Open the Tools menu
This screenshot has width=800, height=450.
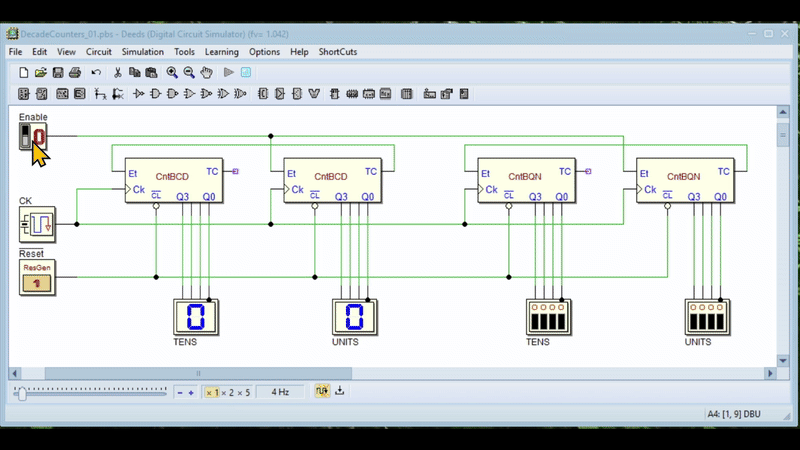click(x=184, y=52)
